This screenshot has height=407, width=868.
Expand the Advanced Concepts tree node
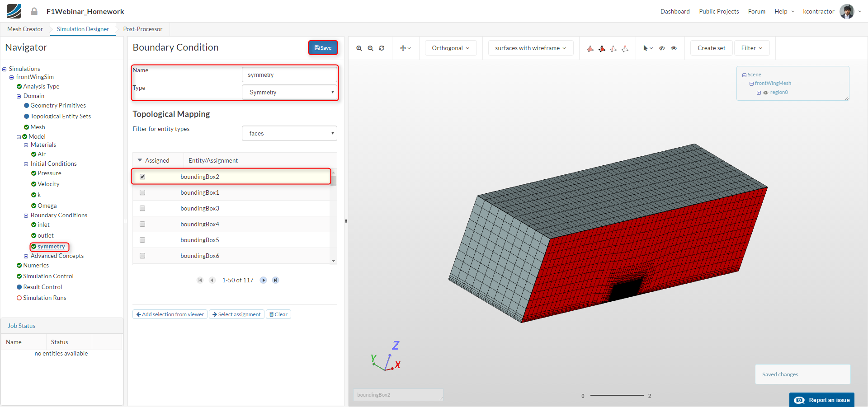[x=26, y=256]
